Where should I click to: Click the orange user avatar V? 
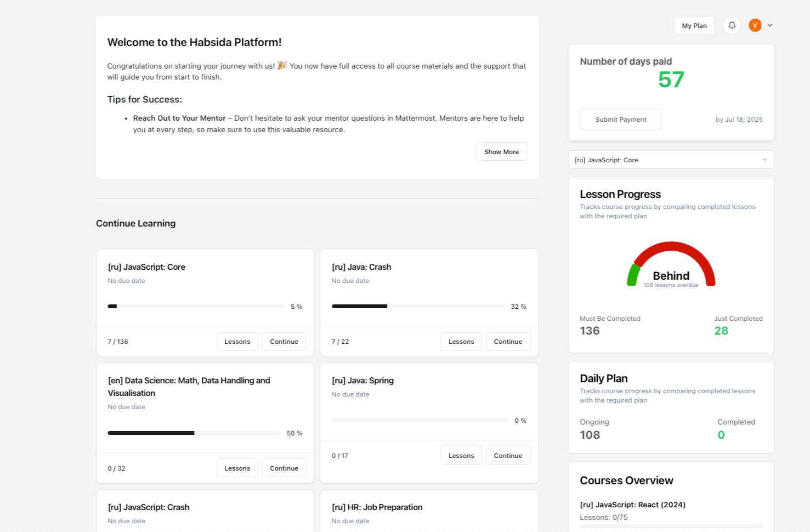pyautogui.click(x=755, y=25)
